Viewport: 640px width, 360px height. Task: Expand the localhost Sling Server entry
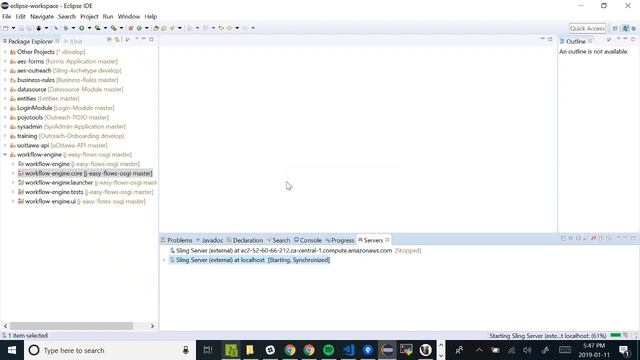point(164,260)
